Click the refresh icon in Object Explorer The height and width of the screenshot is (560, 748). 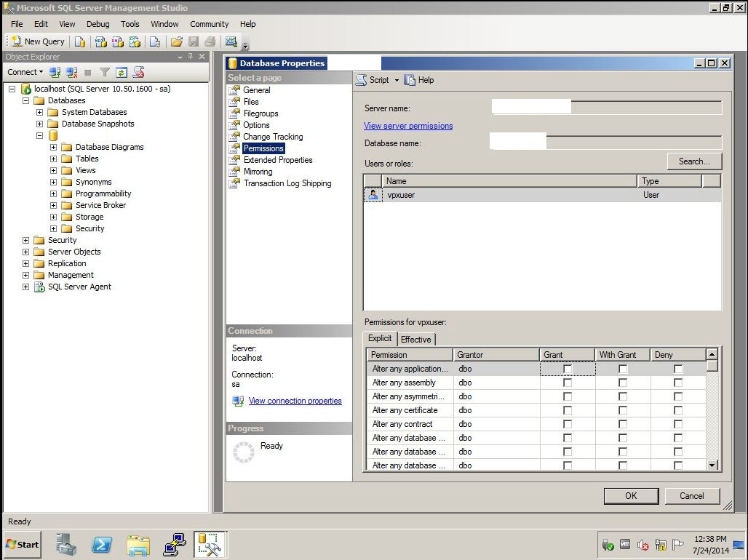pos(122,72)
